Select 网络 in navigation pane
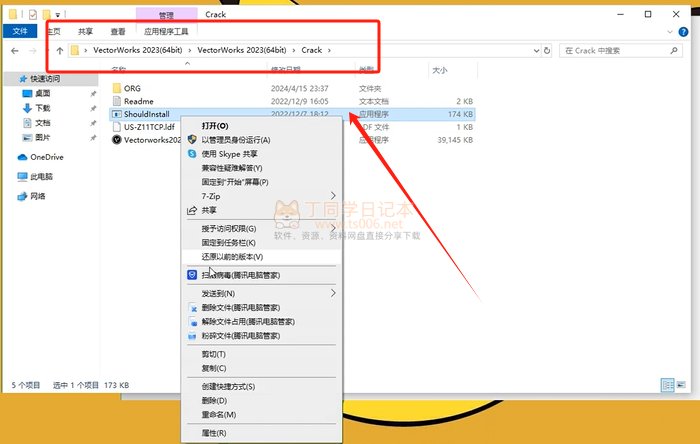Screen dimensions: 700x444 38,196
